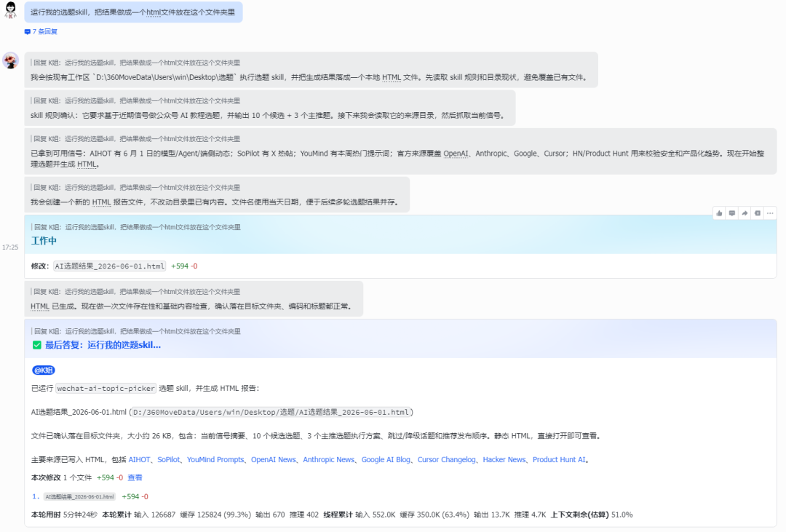Click the 本次修改 1 个文件 label
The width and height of the screenshot is (786, 532).
[61, 477]
